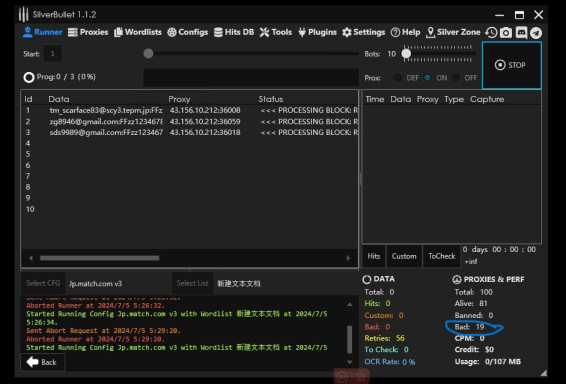Click the DATA section circle icon

tap(367, 279)
